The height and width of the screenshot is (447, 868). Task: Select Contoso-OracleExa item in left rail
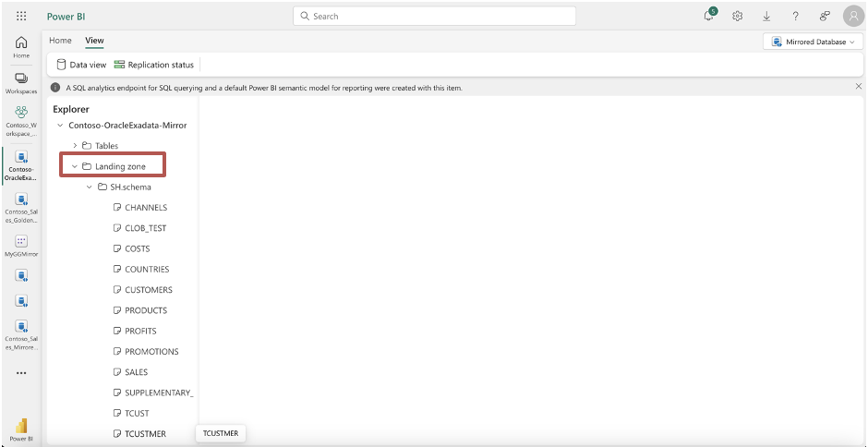point(21,165)
